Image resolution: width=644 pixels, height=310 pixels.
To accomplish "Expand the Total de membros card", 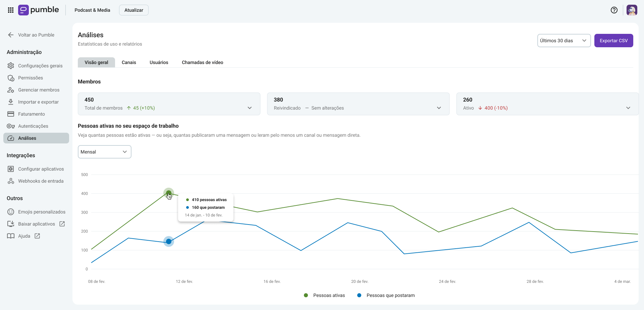I will [169, 104].
